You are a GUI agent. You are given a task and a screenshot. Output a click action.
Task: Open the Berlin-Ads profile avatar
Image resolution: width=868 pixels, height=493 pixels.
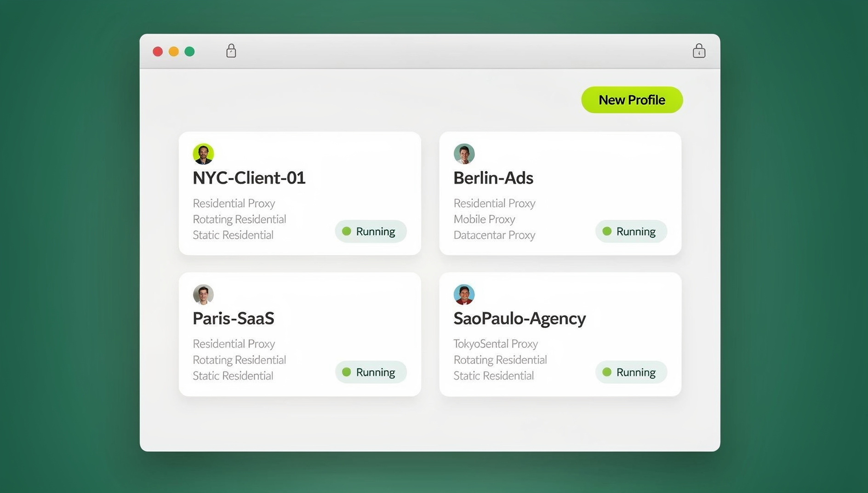click(x=464, y=154)
